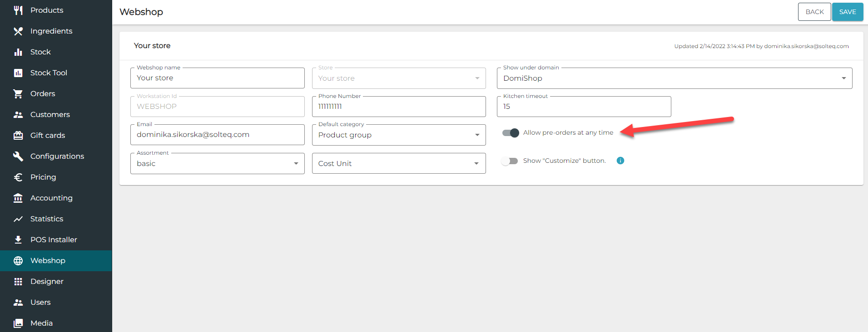
Task: Click the POS Installer download icon
Action: (18, 240)
